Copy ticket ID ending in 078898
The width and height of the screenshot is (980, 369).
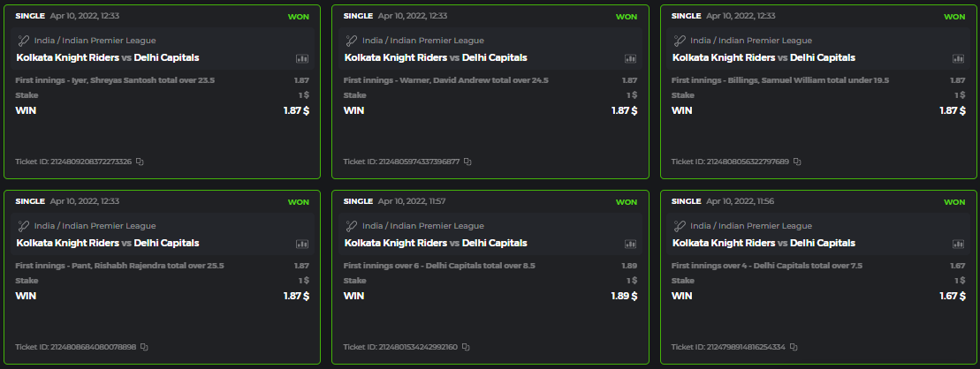tap(144, 347)
